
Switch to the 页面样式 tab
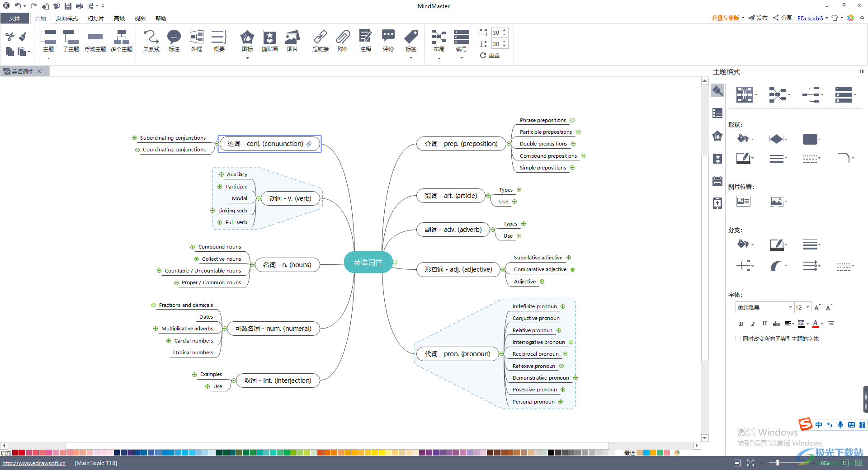pos(67,18)
